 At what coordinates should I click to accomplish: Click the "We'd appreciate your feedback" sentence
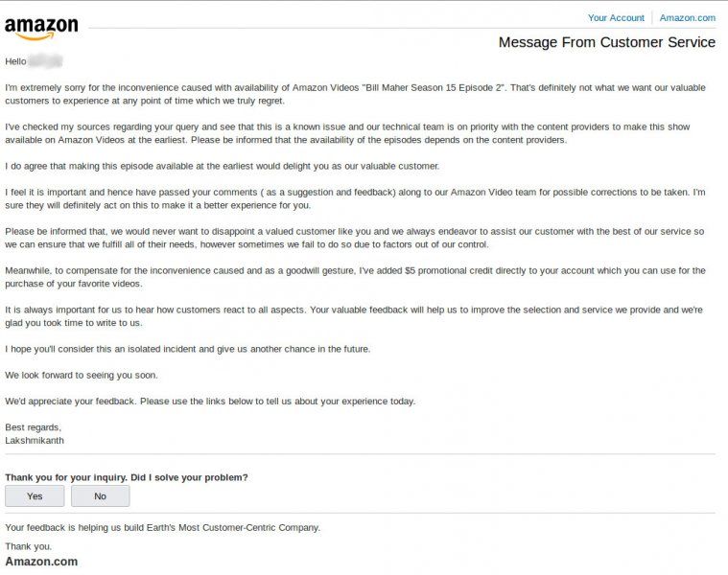[210, 402]
